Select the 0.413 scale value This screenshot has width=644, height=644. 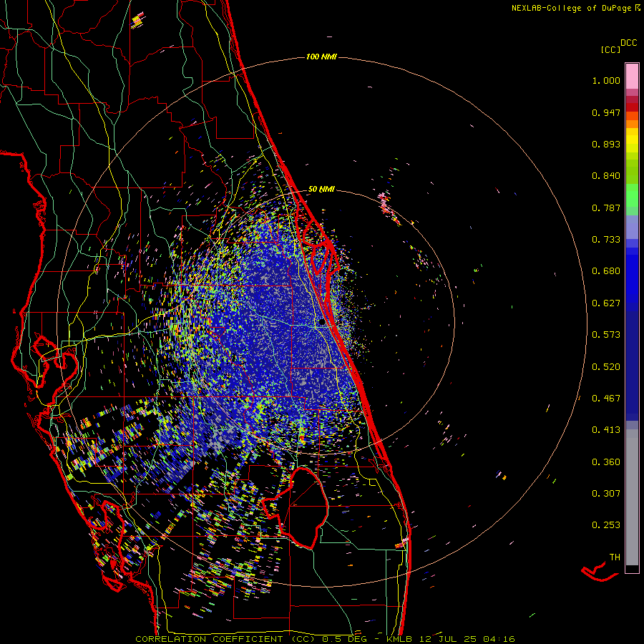pos(606,430)
